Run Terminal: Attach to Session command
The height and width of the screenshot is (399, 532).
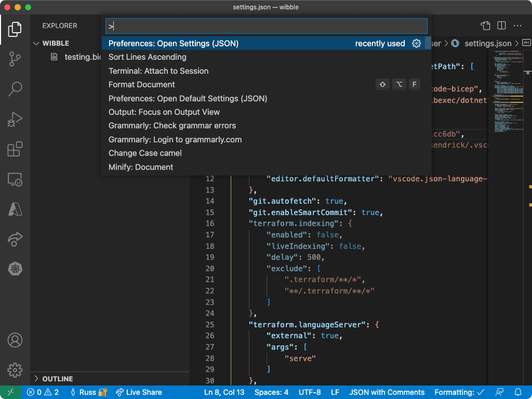click(x=267, y=71)
